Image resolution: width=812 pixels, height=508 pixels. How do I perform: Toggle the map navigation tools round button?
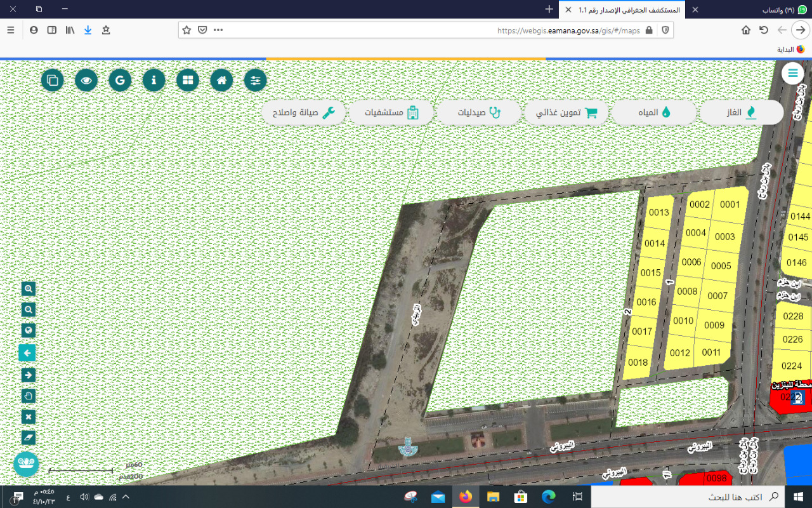pos(27,463)
